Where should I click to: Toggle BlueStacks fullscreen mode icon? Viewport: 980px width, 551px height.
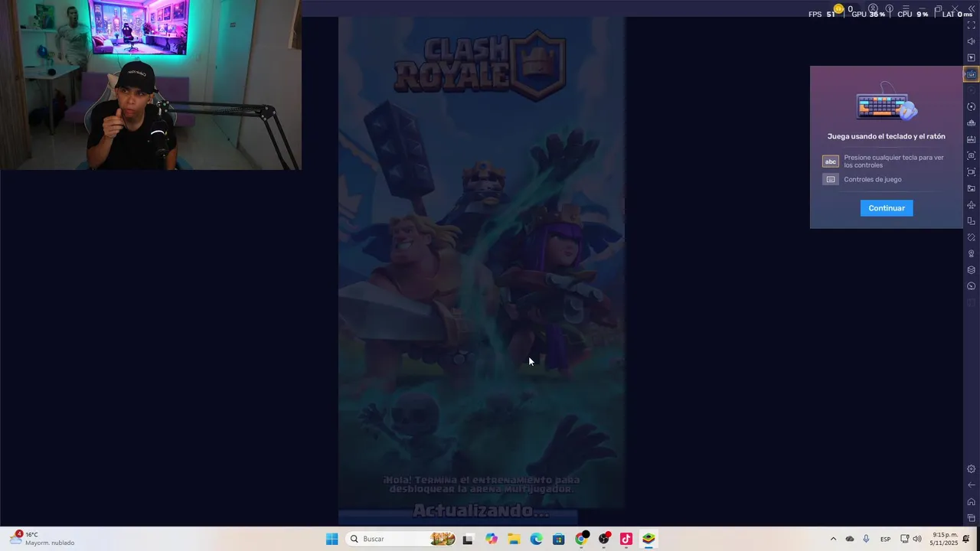click(x=971, y=25)
